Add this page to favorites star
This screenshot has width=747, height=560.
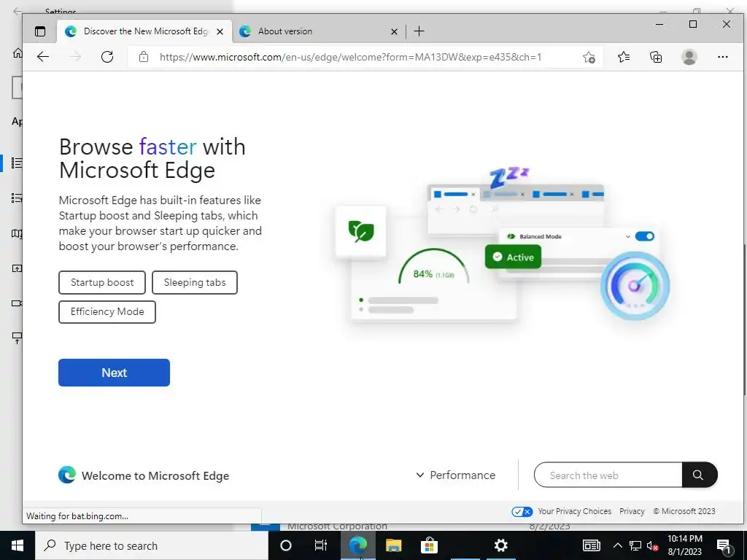589,57
